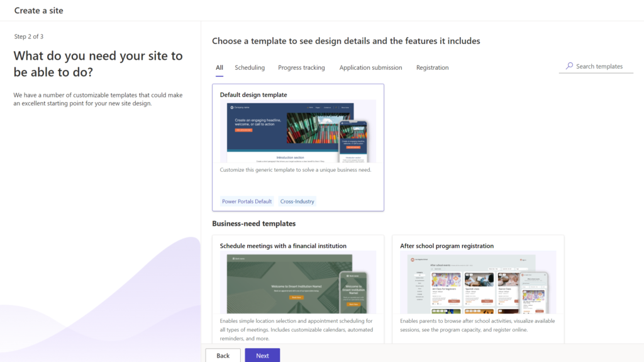Screen dimensions: 644x362
Task: Click the Default design template title
Action: coord(253,94)
